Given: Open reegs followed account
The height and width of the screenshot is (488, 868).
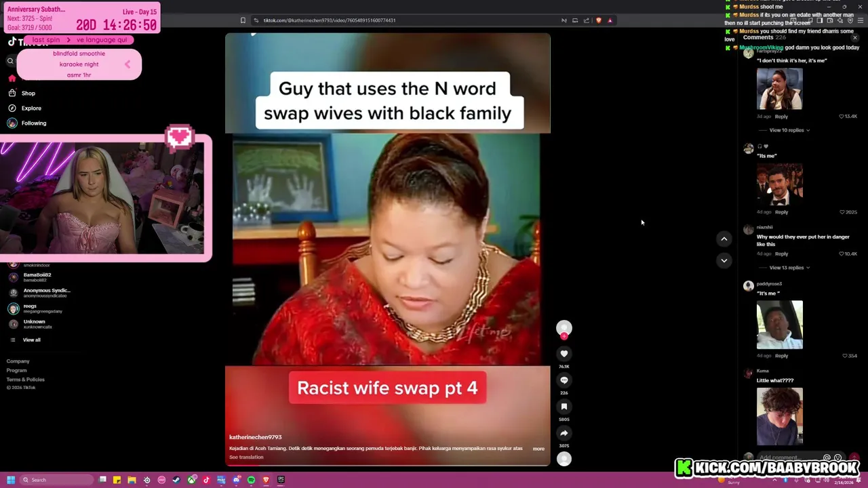Looking at the screenshot, I should point(35,308).
